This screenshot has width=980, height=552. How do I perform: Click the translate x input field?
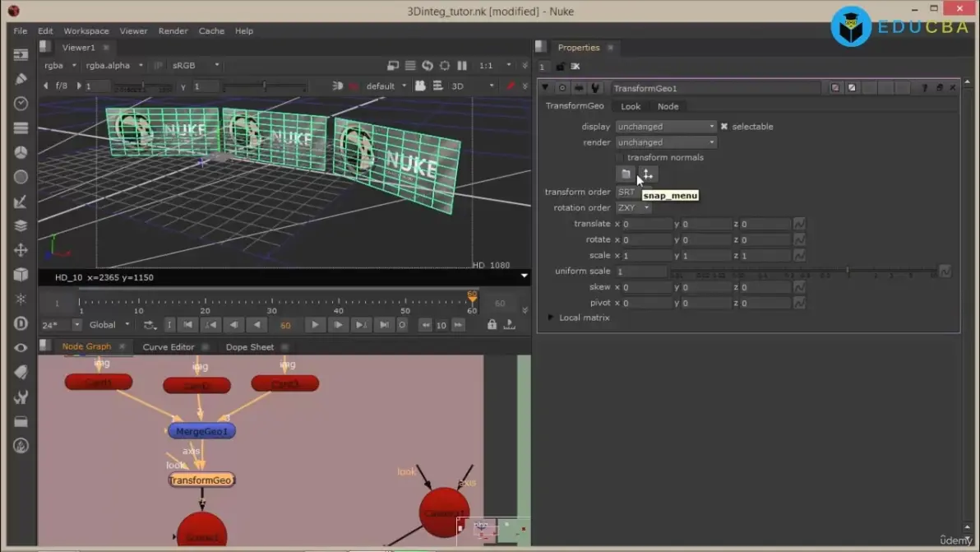(647, 224)
